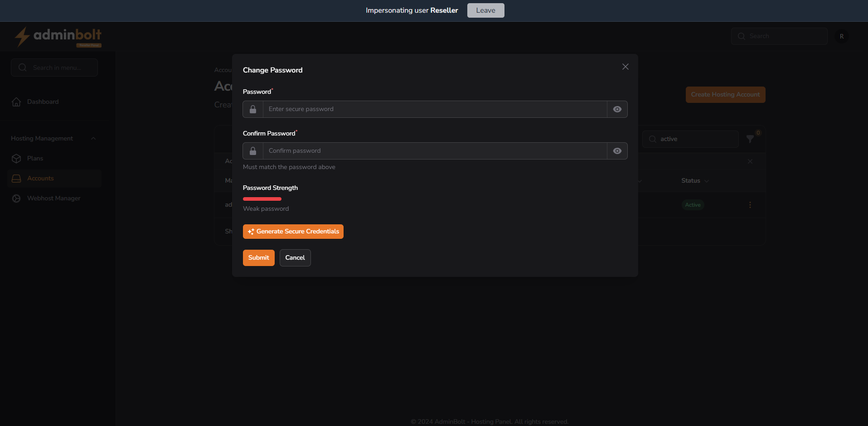Select Accounts in the sidebar menu

click(40, 178)
